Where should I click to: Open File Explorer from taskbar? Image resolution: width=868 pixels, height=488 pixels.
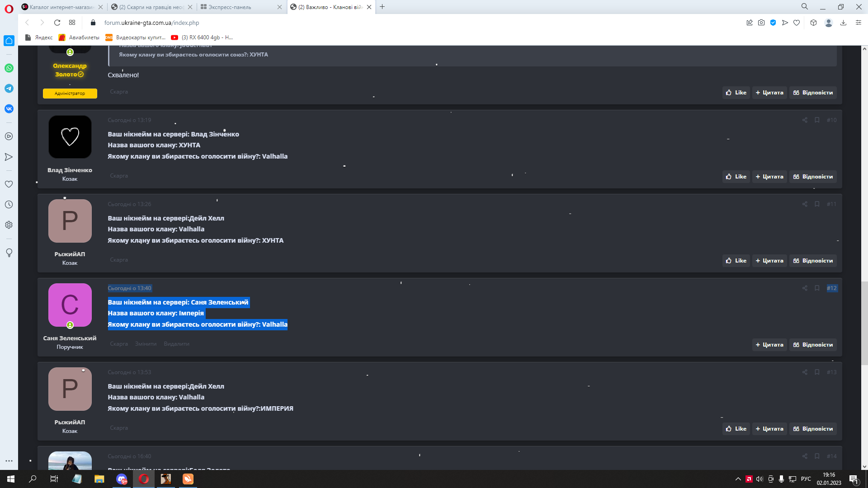coord(99,479)
